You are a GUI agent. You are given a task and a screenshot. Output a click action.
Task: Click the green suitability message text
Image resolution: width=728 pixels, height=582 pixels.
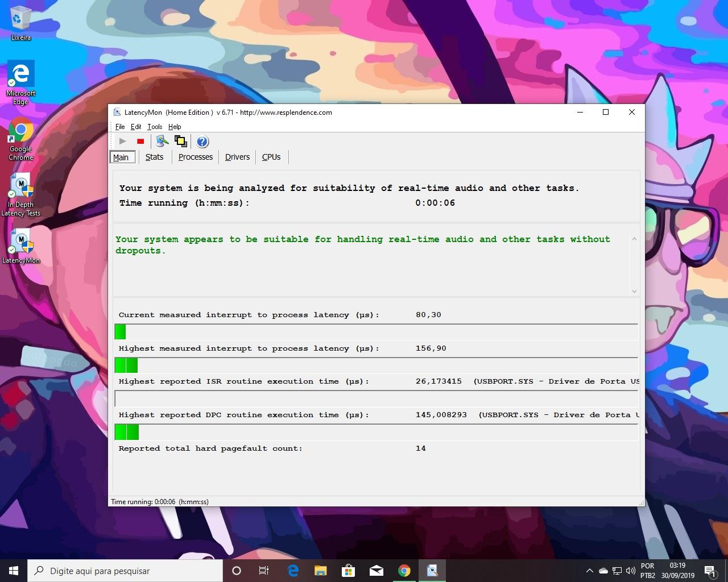click(362, 245)
